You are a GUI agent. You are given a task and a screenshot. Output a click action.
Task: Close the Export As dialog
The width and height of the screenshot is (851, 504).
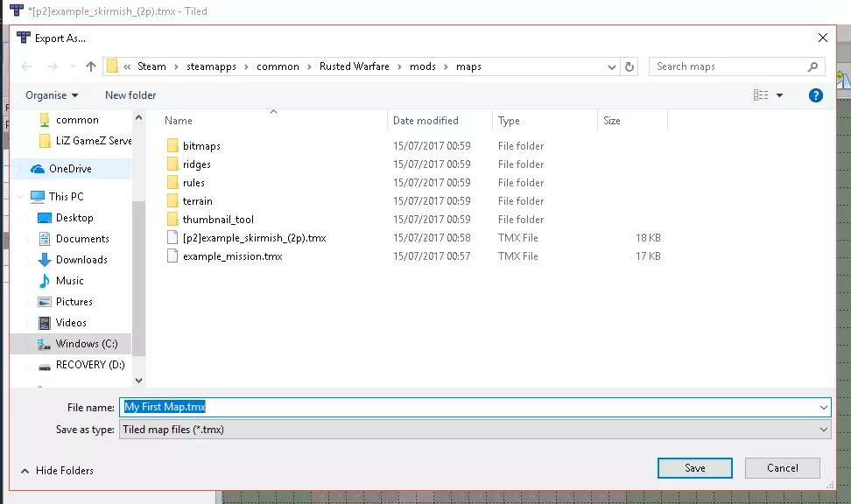point(823,38)
